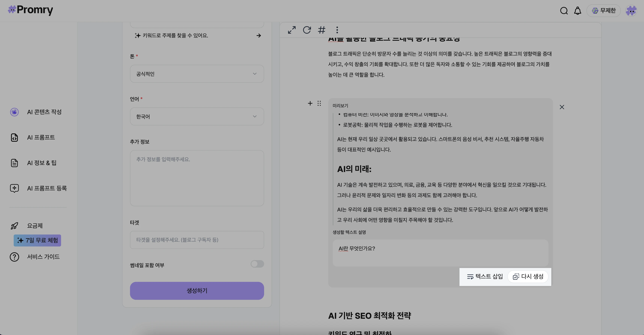Open the 언어 dropdown showing 한국어

click(197, 116)
